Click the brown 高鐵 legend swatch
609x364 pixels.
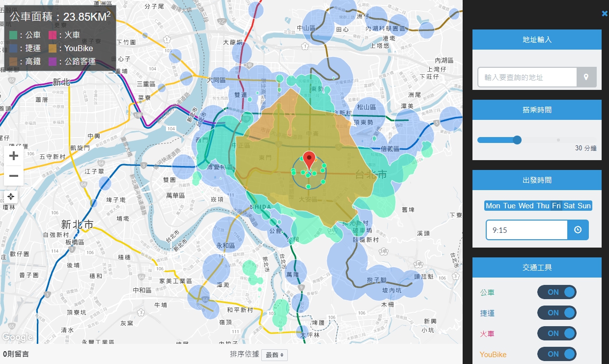pyautogui.click(x=13, y=62)
